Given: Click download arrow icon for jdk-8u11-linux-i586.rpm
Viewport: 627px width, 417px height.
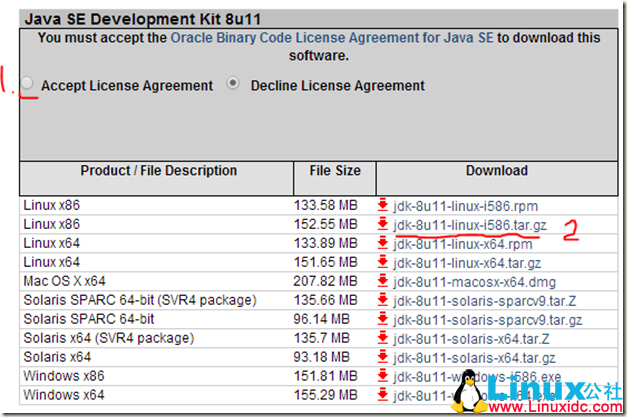Looking at the screenshot, I should coord(383,205).
